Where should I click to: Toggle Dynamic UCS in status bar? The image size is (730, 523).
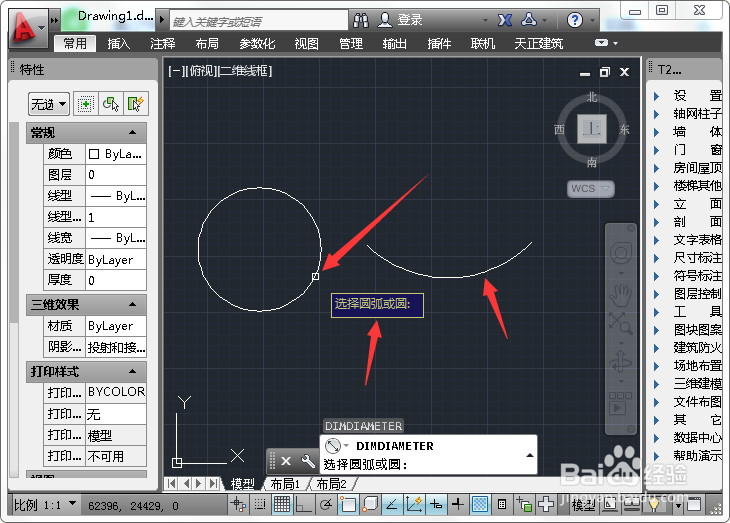[x=414, y=504]
